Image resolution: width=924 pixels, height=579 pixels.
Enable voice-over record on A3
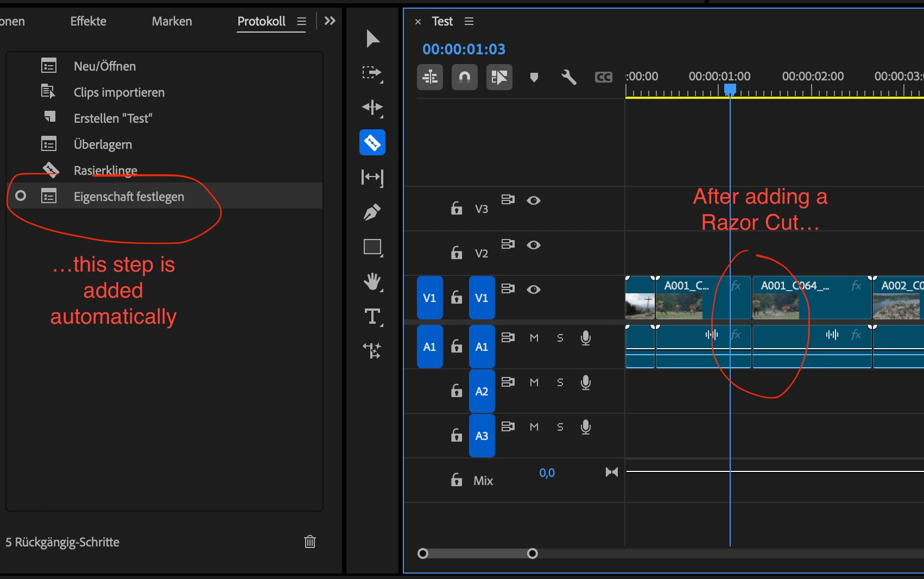click(x=586, y=427)
